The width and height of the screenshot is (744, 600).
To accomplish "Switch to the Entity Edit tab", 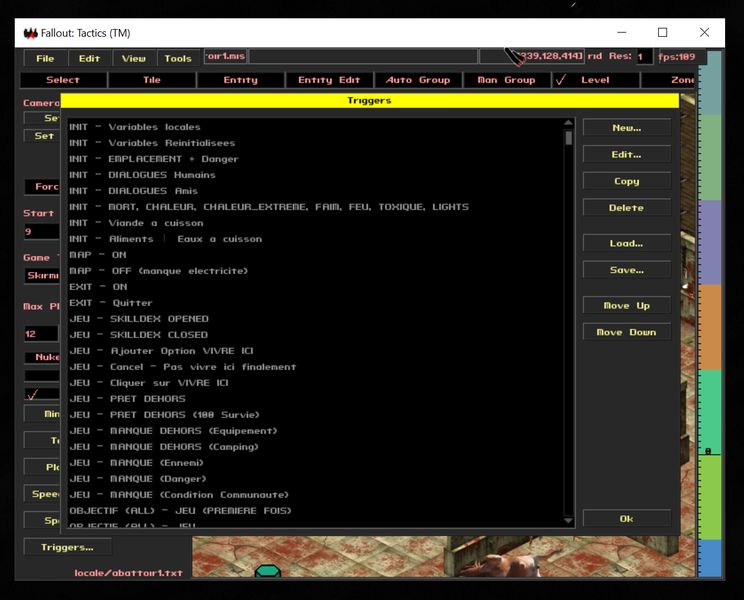I will (x=329, y=80).
